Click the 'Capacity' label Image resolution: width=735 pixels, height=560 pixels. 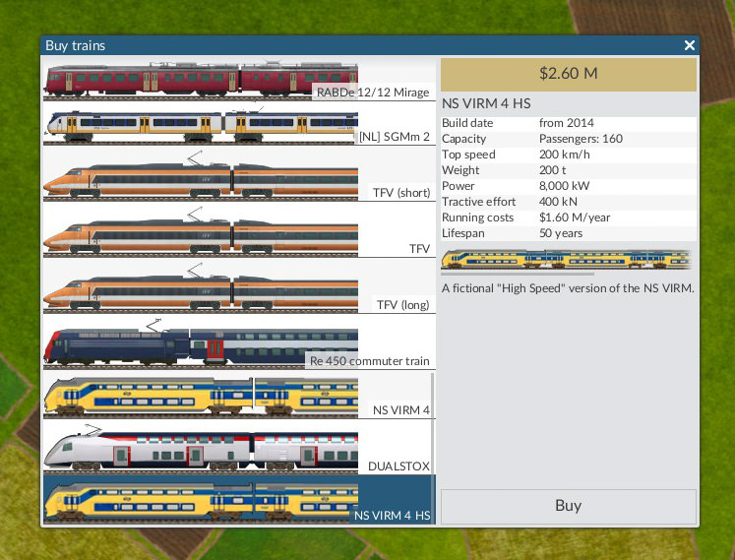click(463, 139)
